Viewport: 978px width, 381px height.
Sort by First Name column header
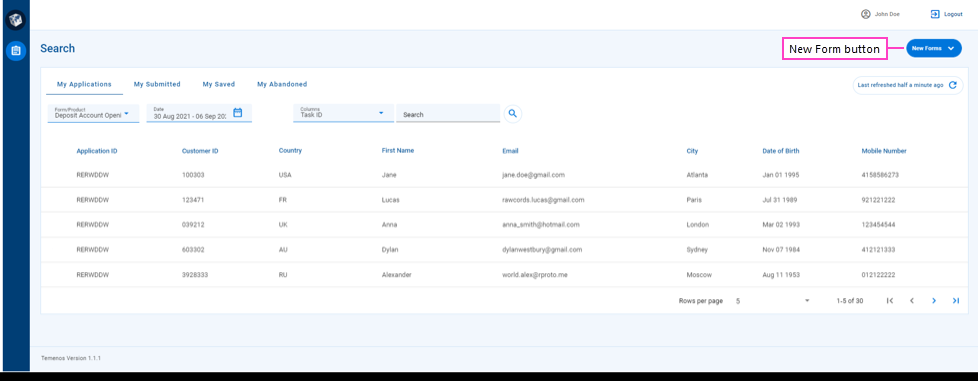(x=398, y=150)
